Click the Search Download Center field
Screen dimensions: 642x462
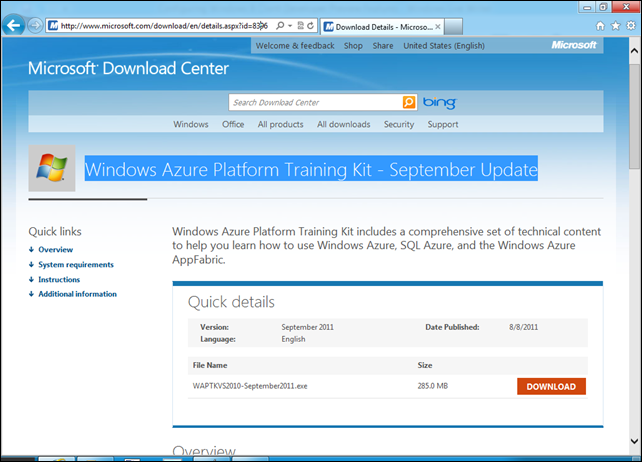[315, 102]
